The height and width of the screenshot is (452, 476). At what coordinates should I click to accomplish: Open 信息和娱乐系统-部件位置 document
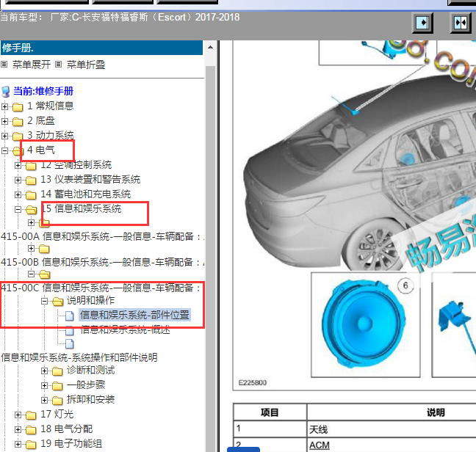(x=134, y=315)
